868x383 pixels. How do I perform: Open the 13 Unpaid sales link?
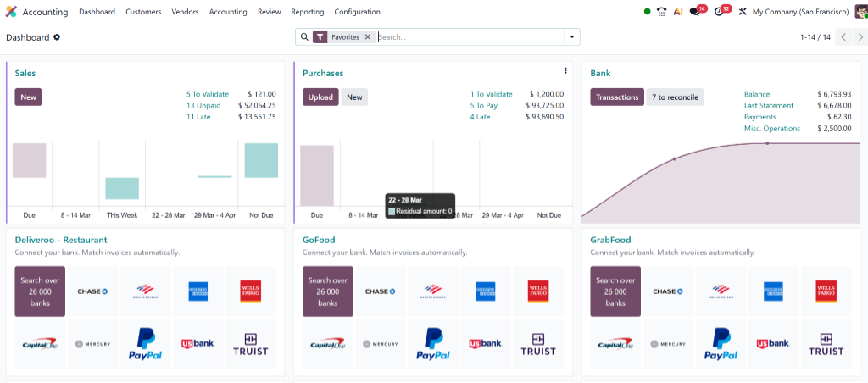click(x=203, y=106)
